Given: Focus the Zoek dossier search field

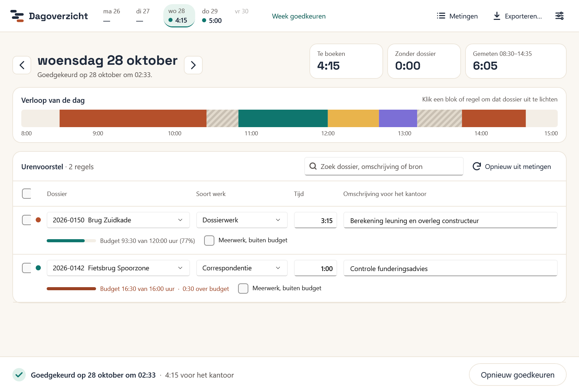Looking at the screenshot, I should tap(384, 166).
